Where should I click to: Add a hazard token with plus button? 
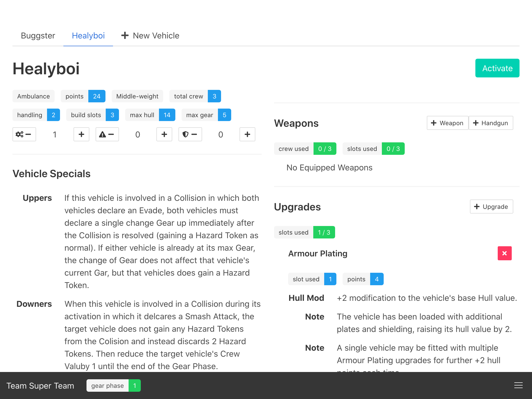(164, 134)
